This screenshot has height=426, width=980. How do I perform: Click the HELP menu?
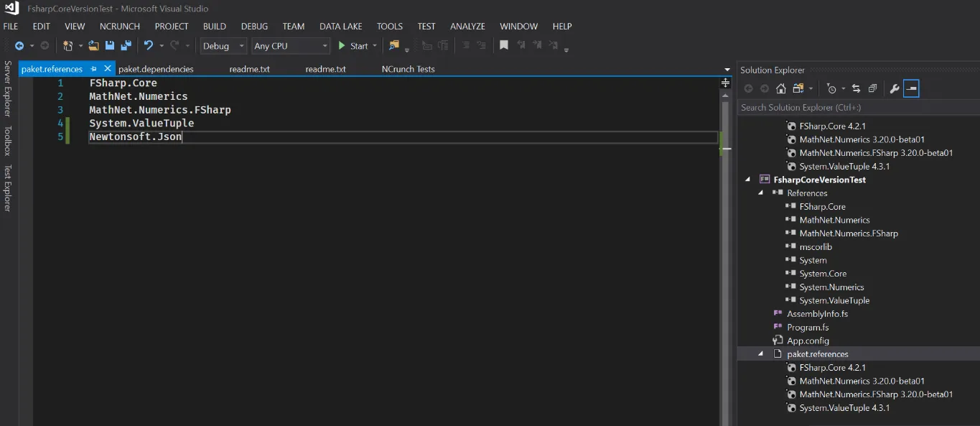pyautogui.click(x=562, y=27)
